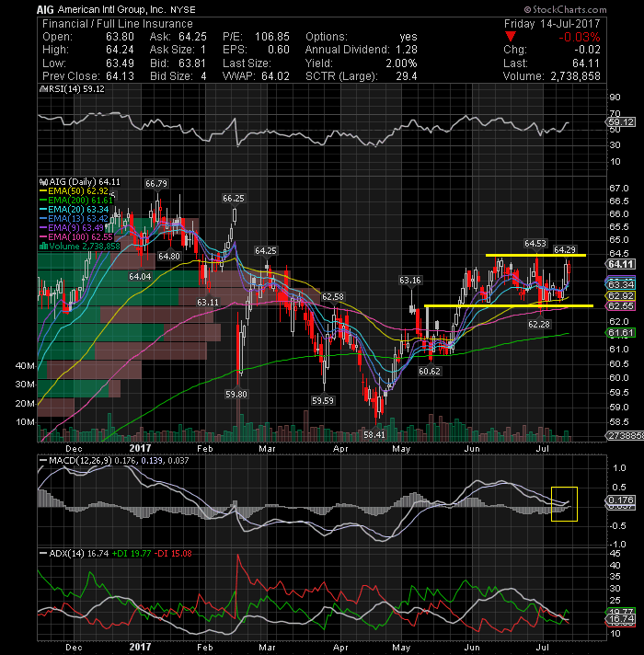Screen dimensions: 644x655
Task: Click the 62.55 EMA(100) axis tag
Action: tap(621, 306)
